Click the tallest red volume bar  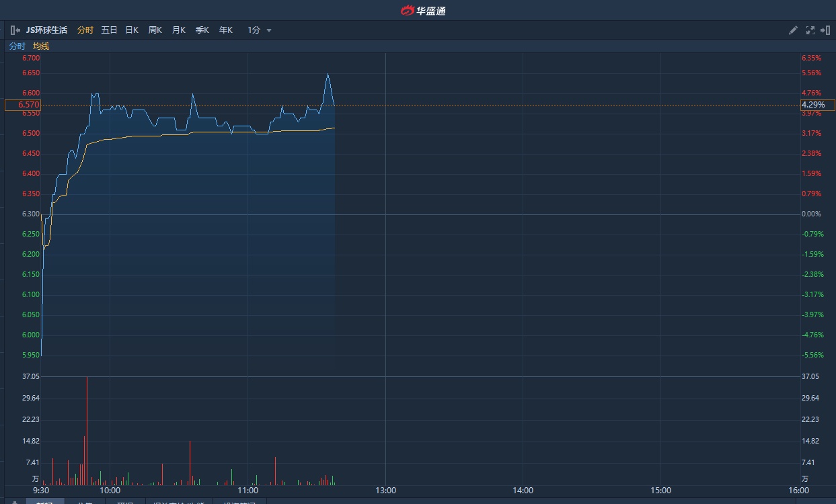(87, 430)
